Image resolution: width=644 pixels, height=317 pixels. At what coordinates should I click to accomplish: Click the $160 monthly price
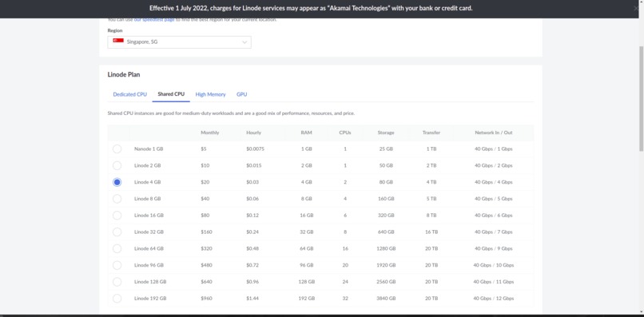(207, 232)
